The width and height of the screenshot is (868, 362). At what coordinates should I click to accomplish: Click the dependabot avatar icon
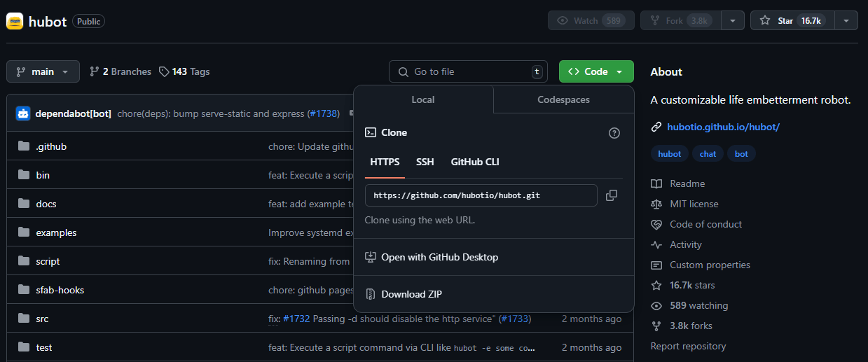23,113
